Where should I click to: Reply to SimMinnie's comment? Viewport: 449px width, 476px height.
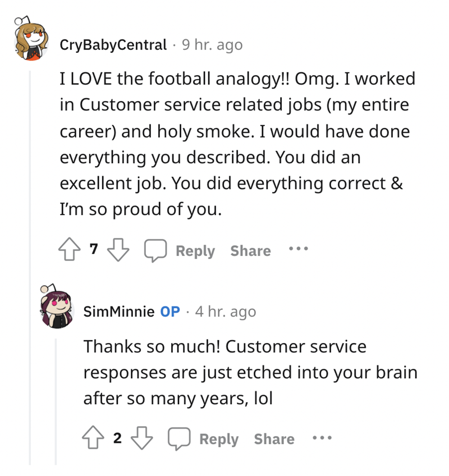click(204, 439)
